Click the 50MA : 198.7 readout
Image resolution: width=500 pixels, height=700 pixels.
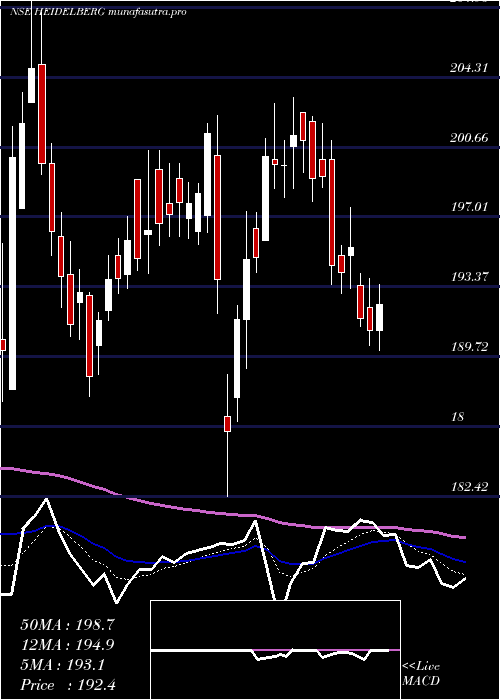click(68, 625)
